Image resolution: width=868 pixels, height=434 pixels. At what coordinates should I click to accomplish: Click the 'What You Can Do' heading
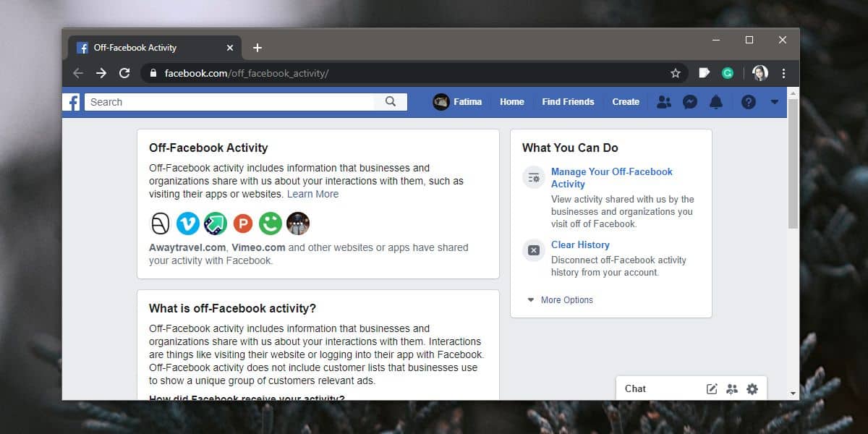tap(570, 148)
